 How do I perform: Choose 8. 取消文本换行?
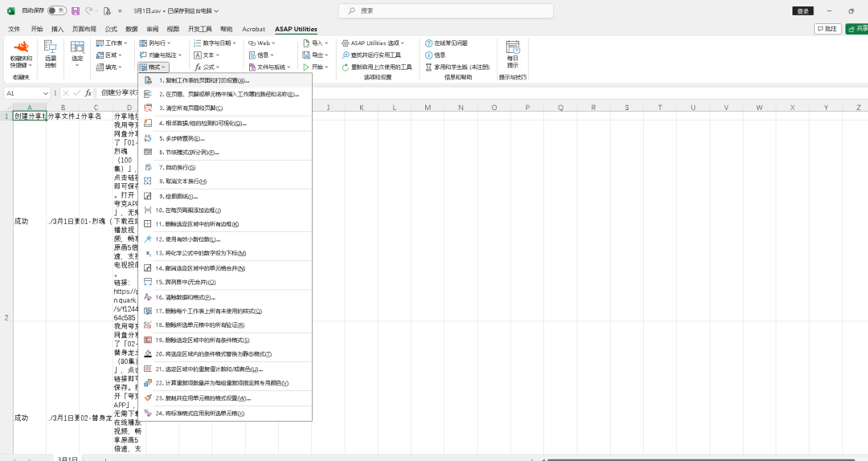tap(225, 181)
